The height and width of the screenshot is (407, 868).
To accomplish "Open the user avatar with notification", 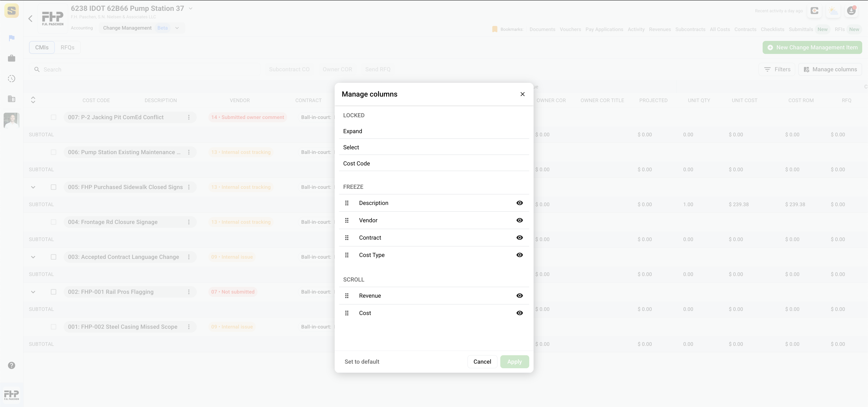I will [852, 11].
